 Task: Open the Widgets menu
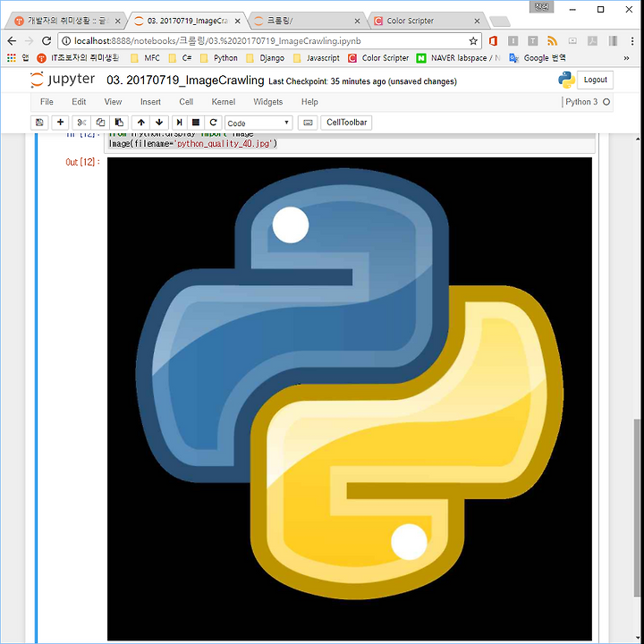(x=267, y=102)
